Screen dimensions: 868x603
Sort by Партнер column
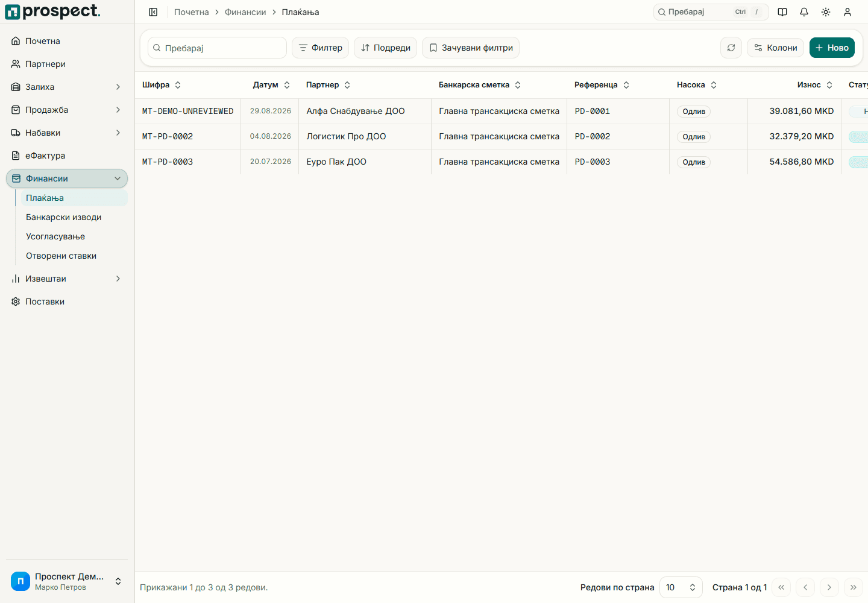(328, 85)
